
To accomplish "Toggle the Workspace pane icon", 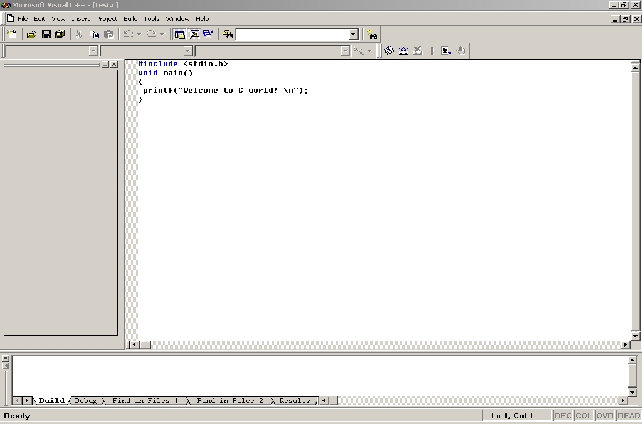I will point(179,34).
